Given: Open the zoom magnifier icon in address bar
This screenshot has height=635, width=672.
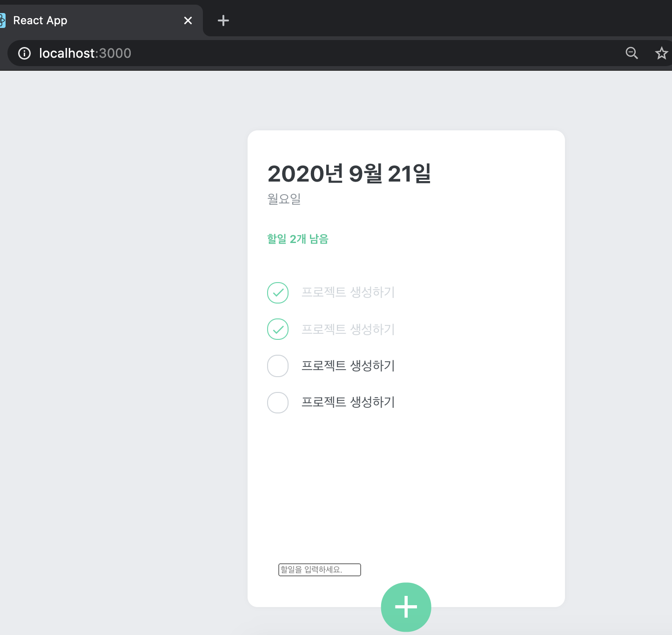Looking at the screenshot, I should coord(632,53).
